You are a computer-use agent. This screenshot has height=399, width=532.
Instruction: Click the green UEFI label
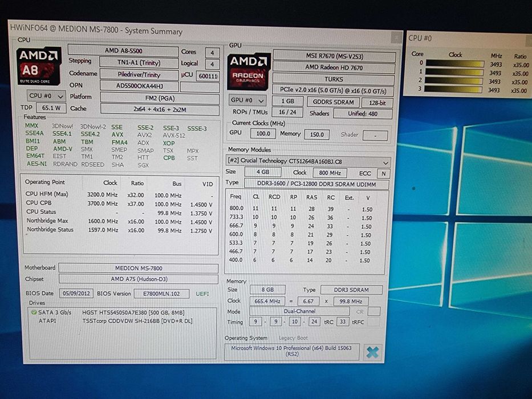pos(202,294)
